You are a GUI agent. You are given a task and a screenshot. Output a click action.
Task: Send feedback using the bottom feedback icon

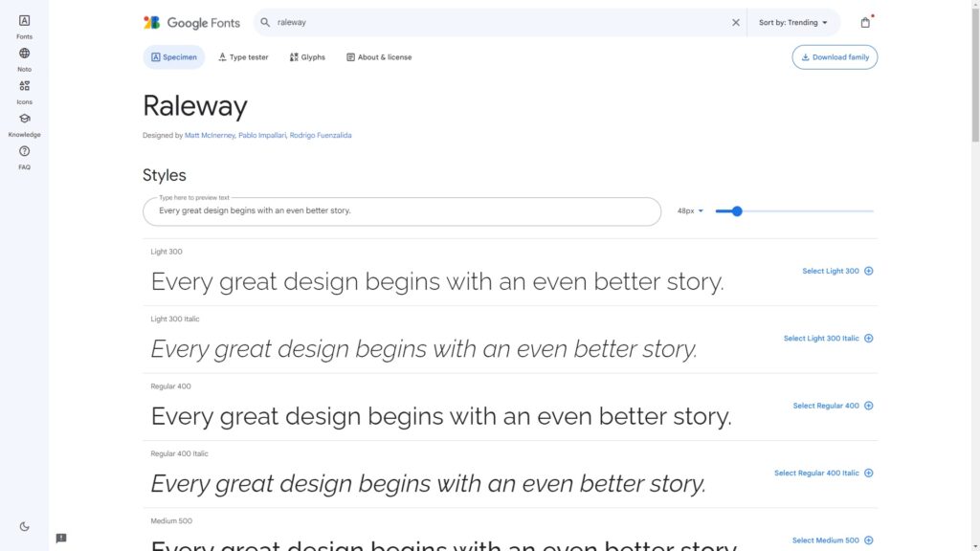click(60, 540)
